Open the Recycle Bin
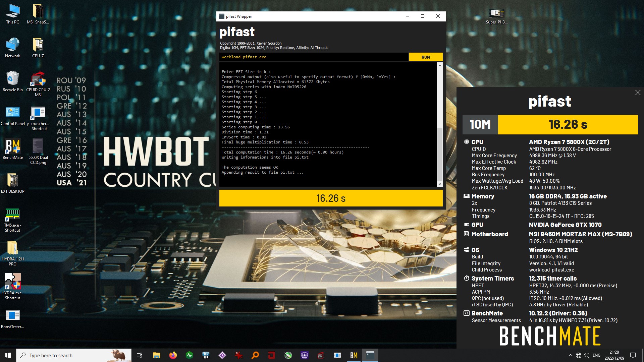Image resolution: width=644 pixels, height=362 pixels. (12, 81)
